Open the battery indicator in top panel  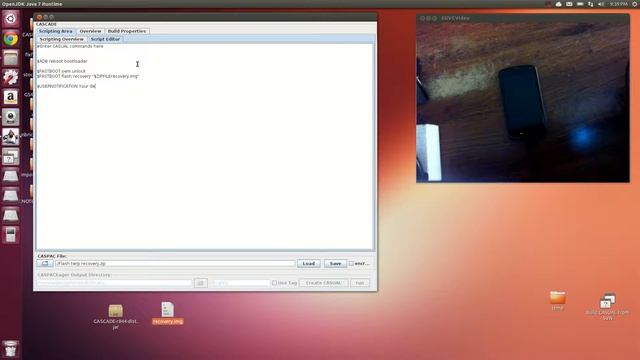580,4
